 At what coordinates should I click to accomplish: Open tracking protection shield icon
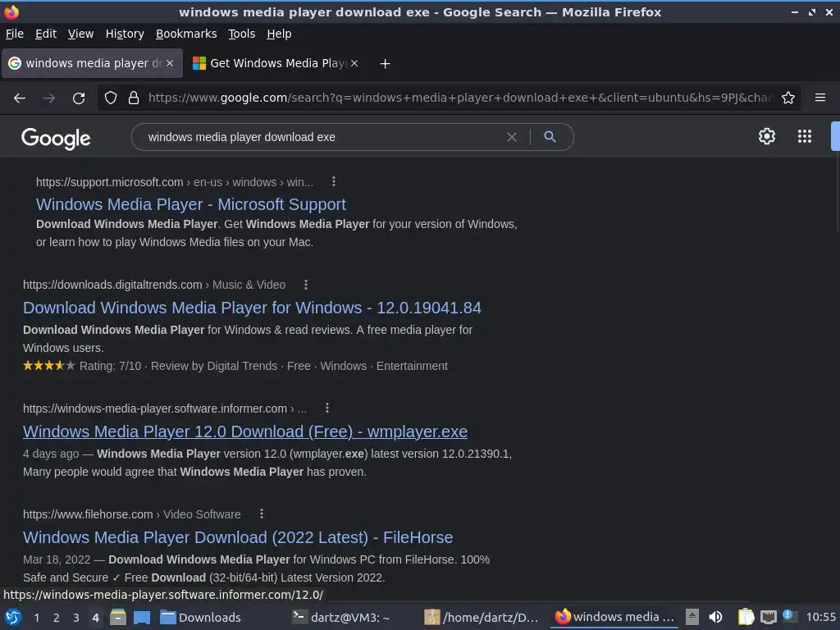tap(111, 98)
